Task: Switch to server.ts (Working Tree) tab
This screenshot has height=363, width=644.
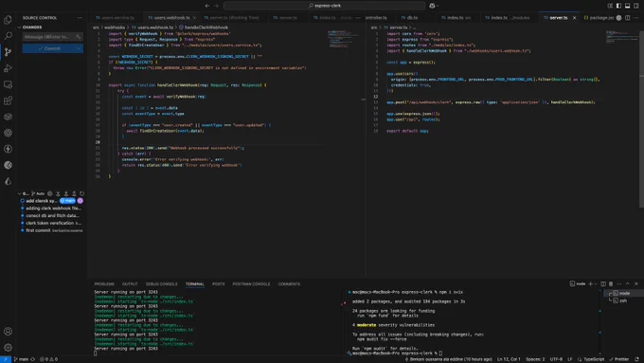Action: [x=232, y=18]
